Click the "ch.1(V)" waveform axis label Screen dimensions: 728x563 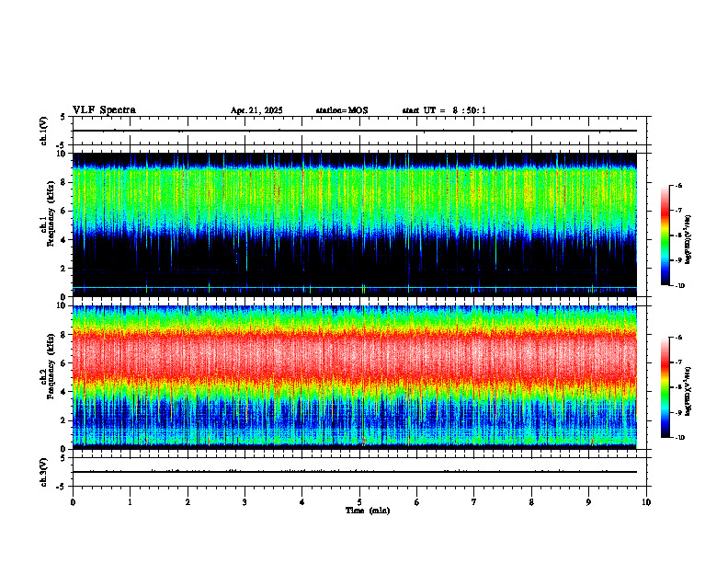tap(44, 131)
